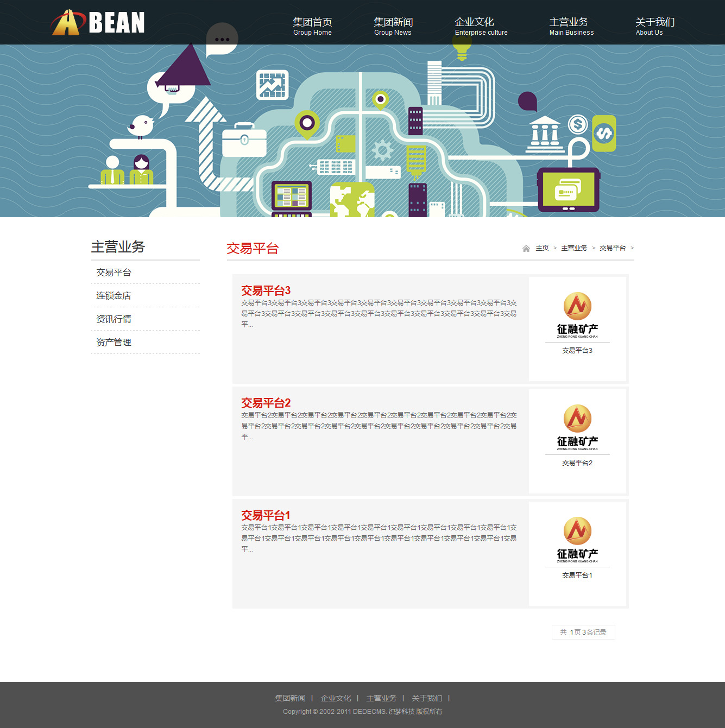Click the pagination record count box

point(583,632)
